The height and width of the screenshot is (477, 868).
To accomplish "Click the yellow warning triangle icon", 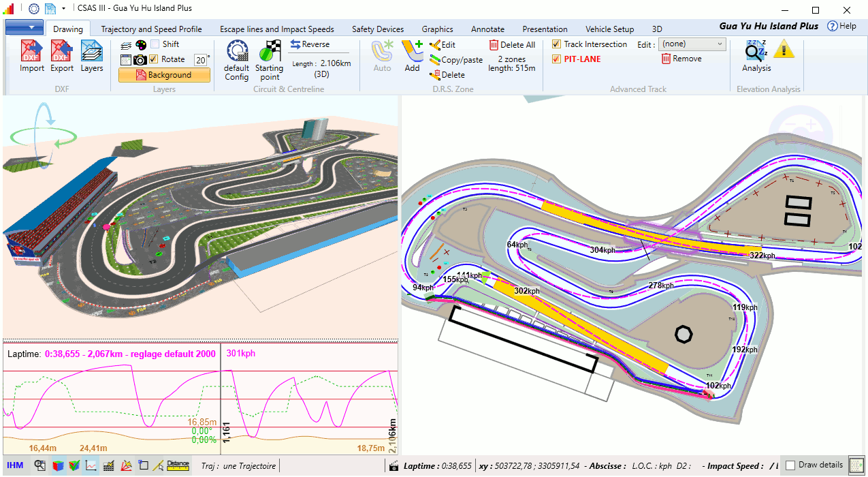I will coord(784,49).
